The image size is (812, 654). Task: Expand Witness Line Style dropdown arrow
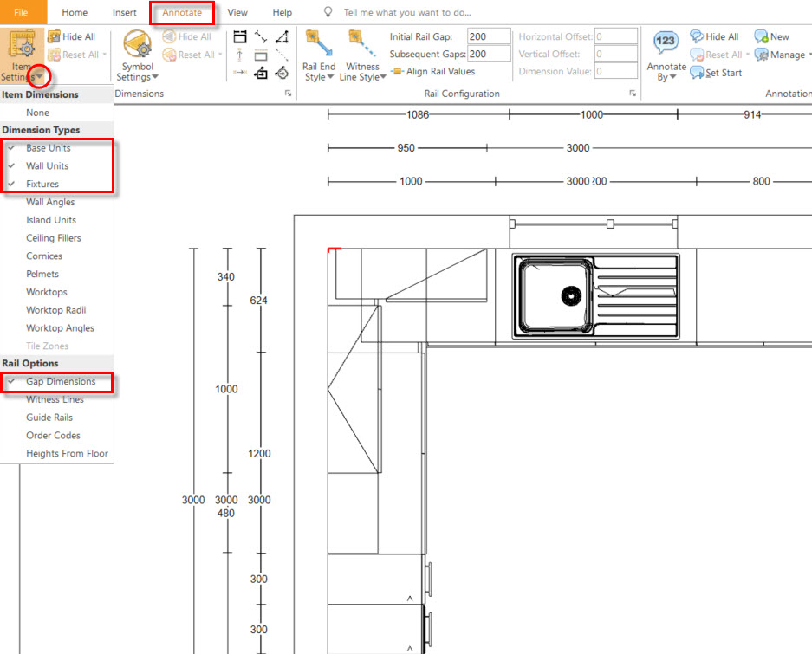(383, 77)
